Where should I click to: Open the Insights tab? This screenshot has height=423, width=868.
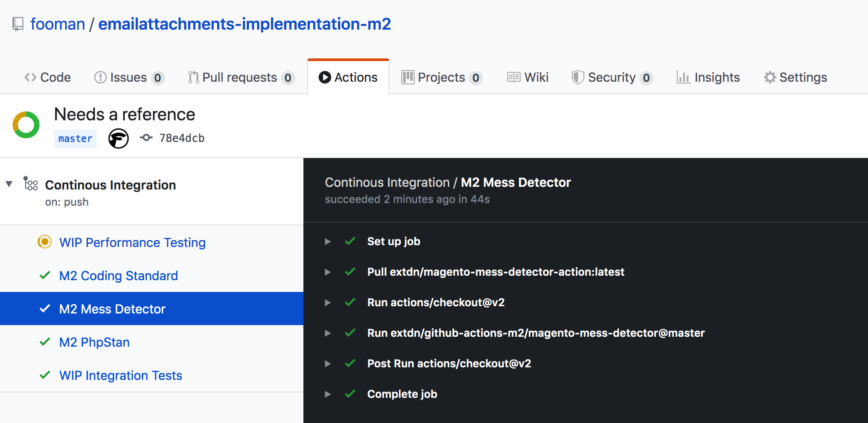coord(708,77)
